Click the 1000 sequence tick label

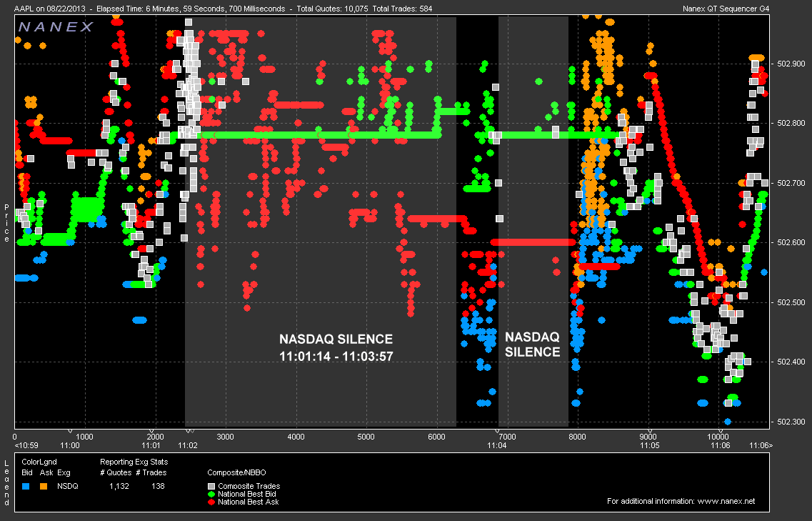click(84, 437)
